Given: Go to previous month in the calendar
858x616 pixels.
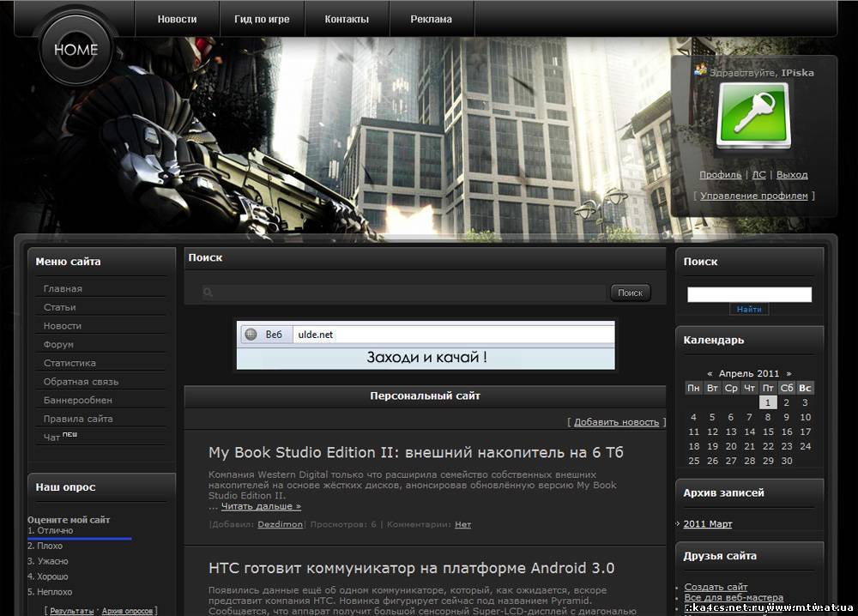Looking at the screenshot, I should (710, 373).
